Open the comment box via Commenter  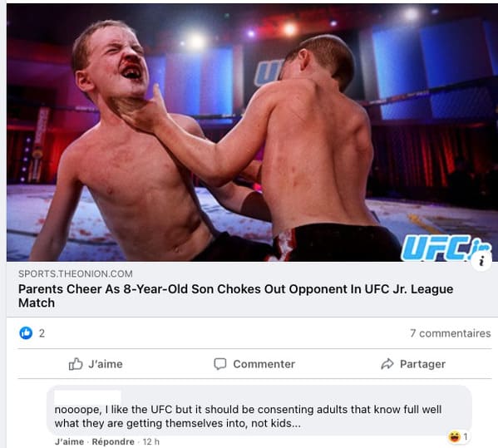tap(254, 364)
